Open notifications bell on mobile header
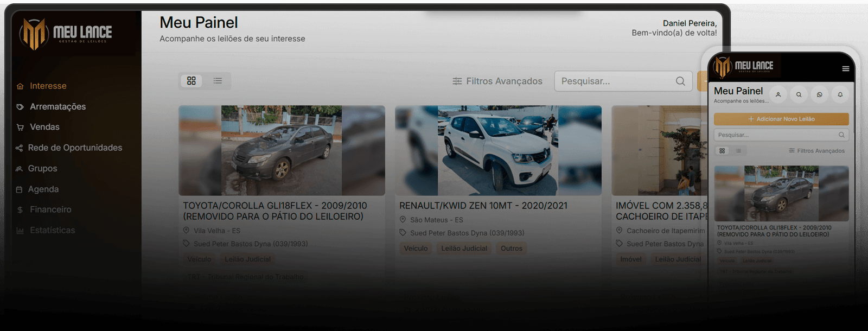868x331 pixels. click(x=840, y=94)
